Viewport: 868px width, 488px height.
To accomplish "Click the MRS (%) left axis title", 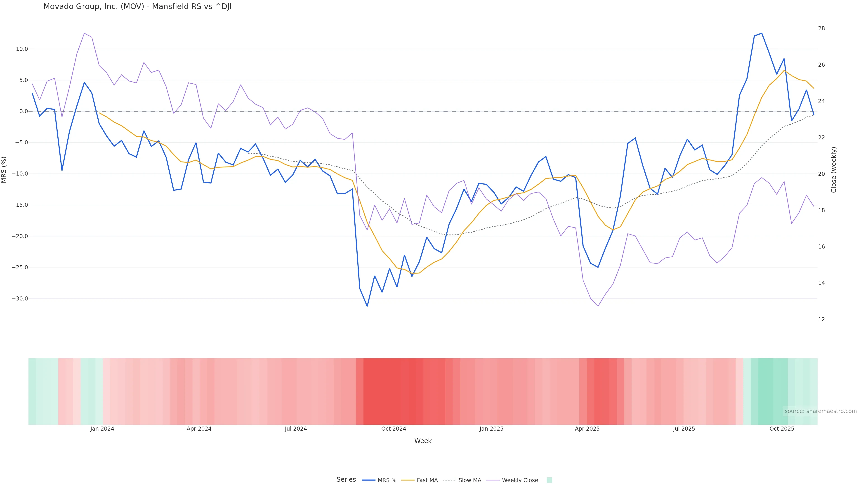I will tap(4, 169).
